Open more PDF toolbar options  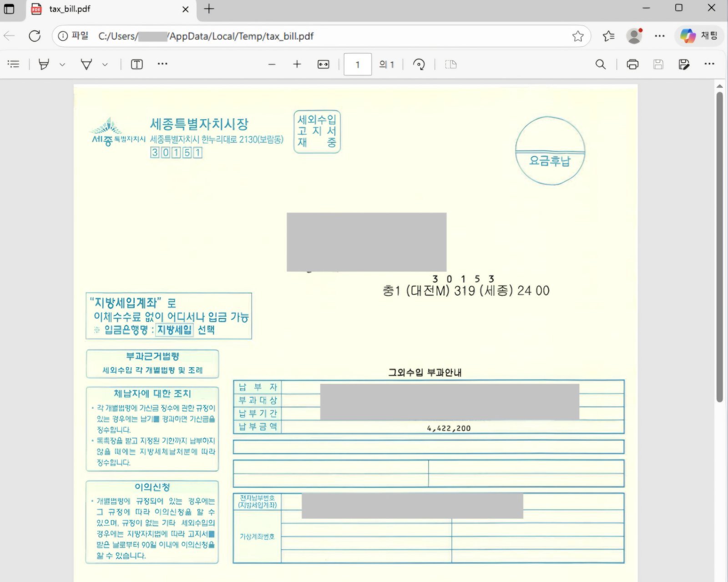tap(709, 64)
